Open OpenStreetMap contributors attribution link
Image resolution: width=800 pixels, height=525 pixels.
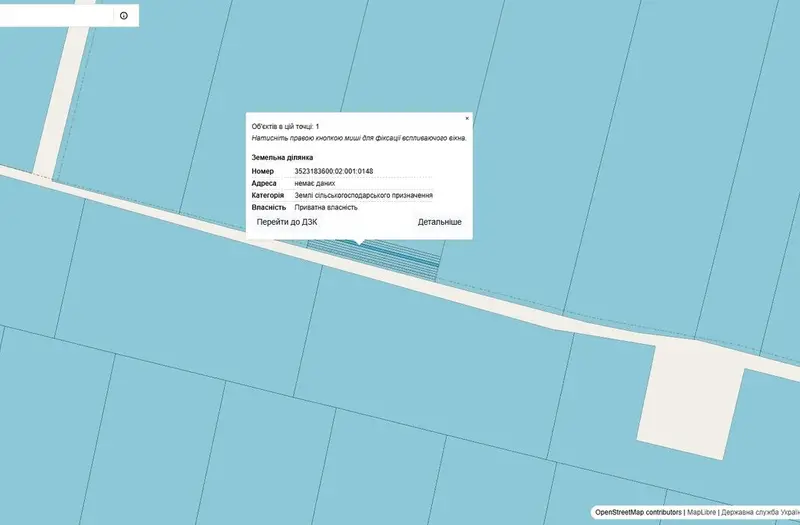[x=638, y=512]
